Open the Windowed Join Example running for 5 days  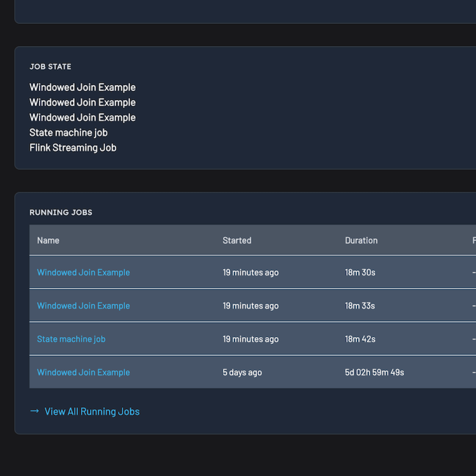[83, 372]
